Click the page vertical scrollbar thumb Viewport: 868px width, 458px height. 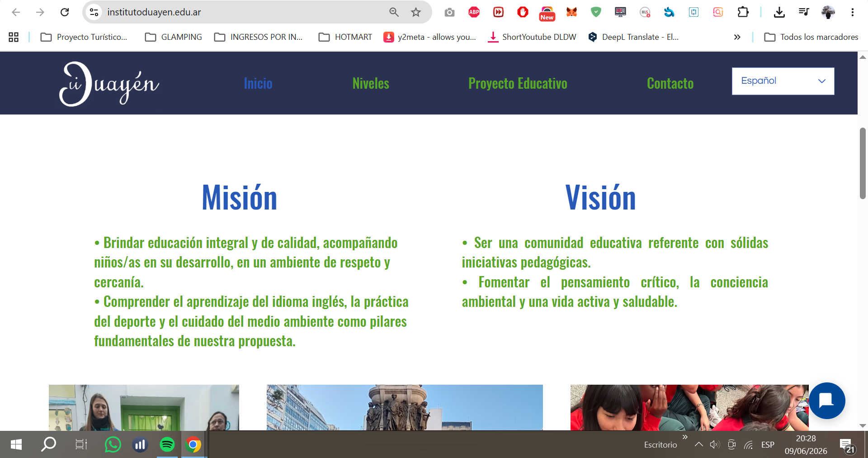pyautogui.click(x=863, y=163)
